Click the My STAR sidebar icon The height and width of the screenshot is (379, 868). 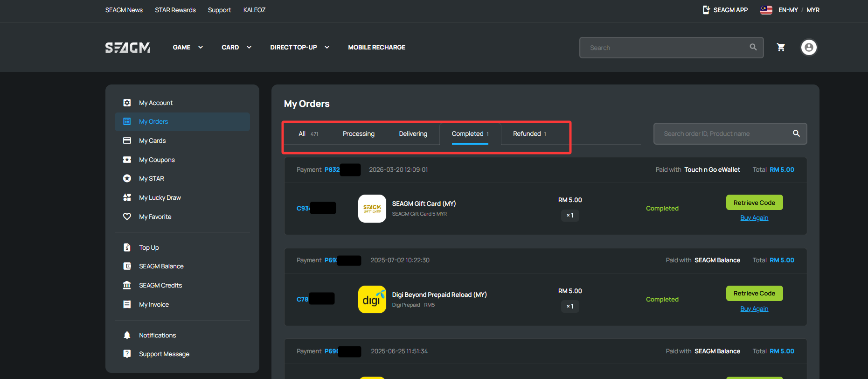(127, 178)
